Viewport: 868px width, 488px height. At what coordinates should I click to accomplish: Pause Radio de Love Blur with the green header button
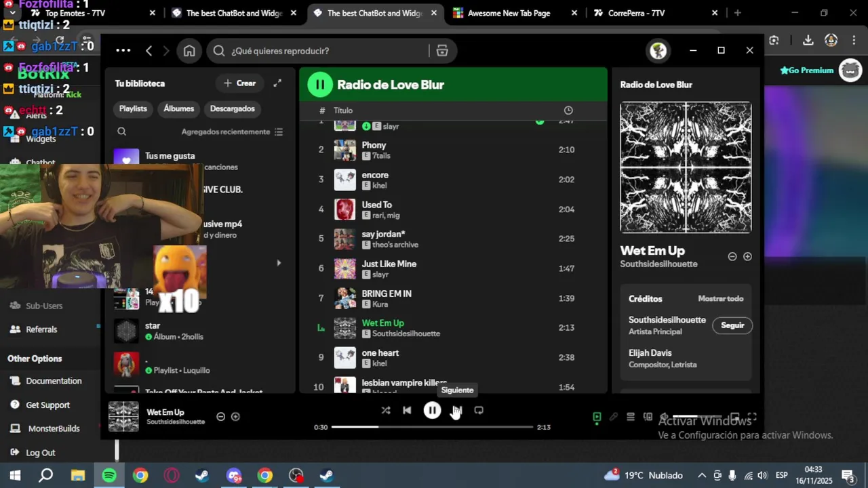coord(319,85)
